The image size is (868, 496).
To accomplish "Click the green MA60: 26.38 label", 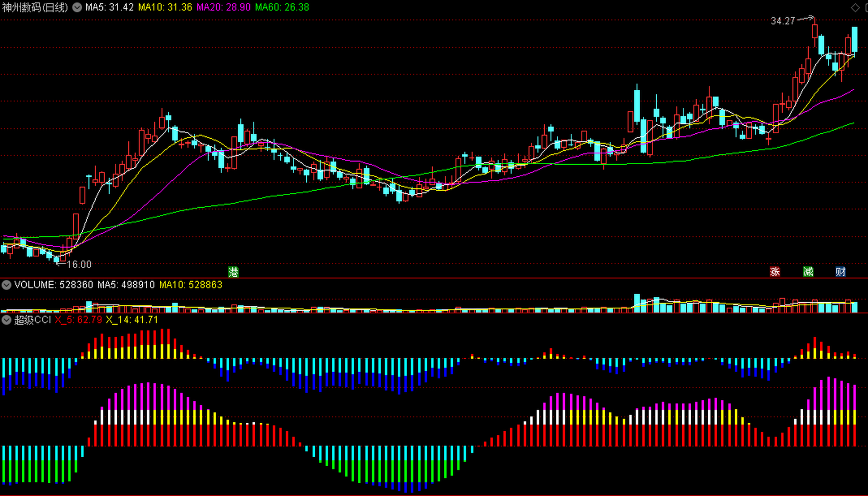I will click(x=282, y=7).
